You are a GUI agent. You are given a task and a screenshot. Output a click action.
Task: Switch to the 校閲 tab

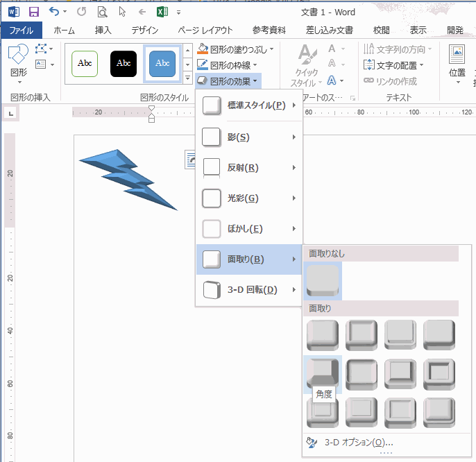382,30
